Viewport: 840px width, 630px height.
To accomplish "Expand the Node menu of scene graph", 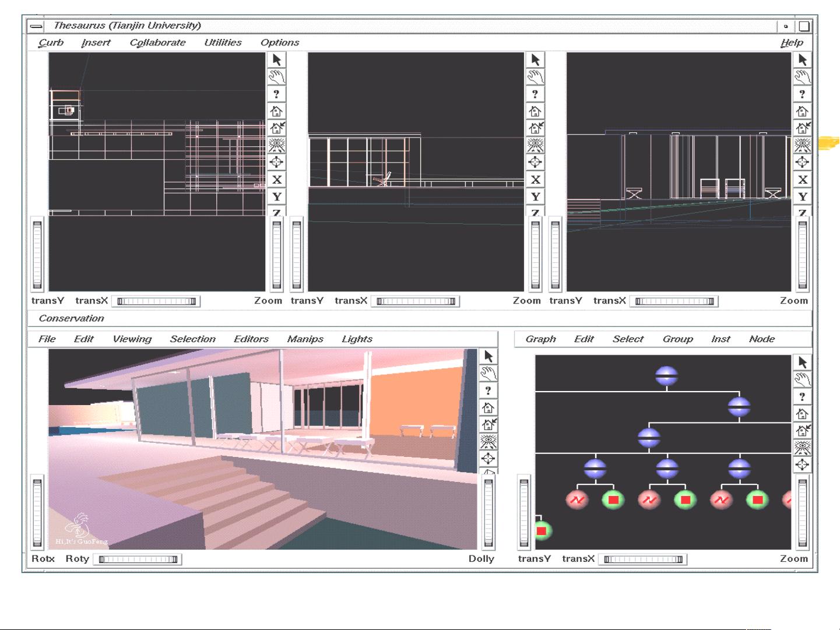I will click(x=762, y=339).
